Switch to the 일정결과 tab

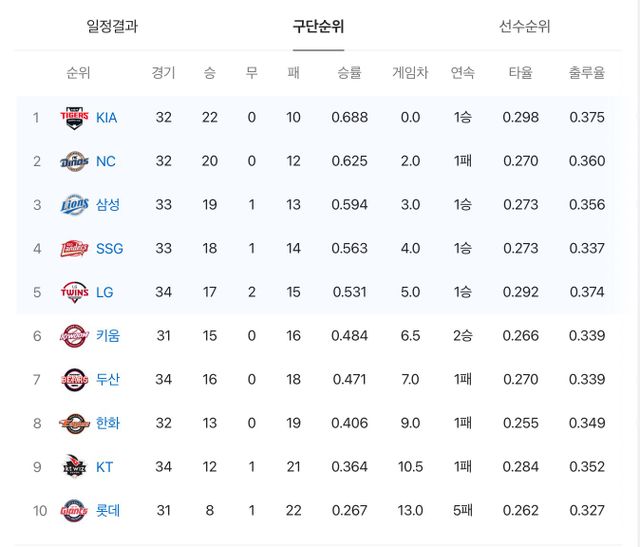[112, 26]
